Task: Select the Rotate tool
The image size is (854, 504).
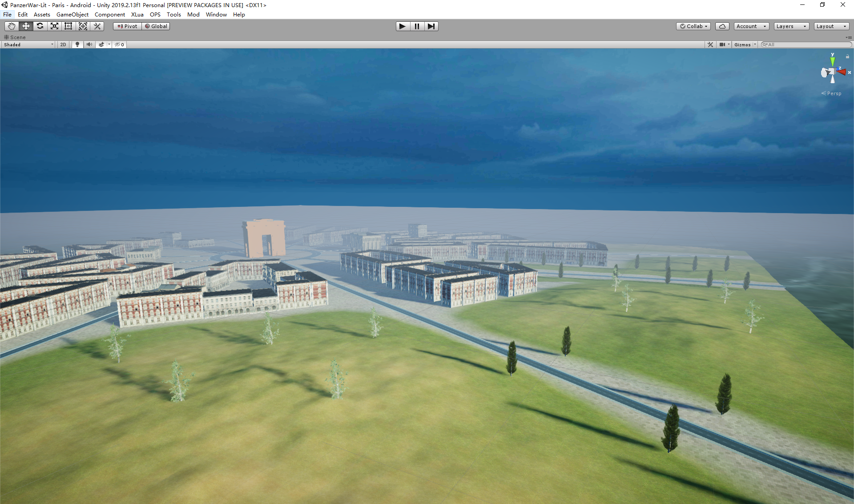Action: (40, 26)
